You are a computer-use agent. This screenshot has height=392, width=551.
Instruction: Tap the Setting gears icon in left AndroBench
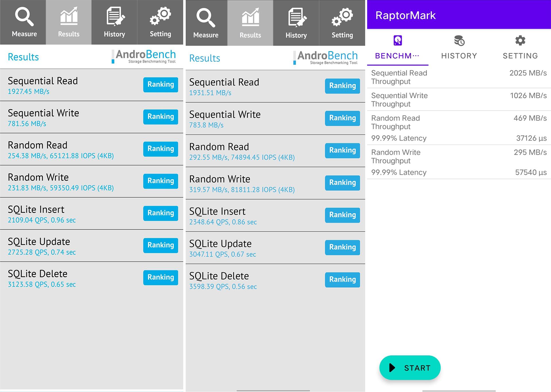point(160,16)
